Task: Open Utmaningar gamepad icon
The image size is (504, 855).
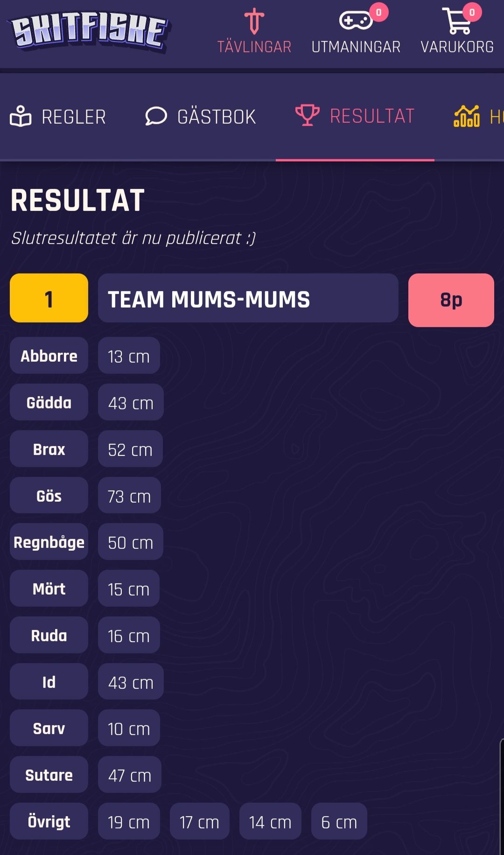Action: (356, 21)
